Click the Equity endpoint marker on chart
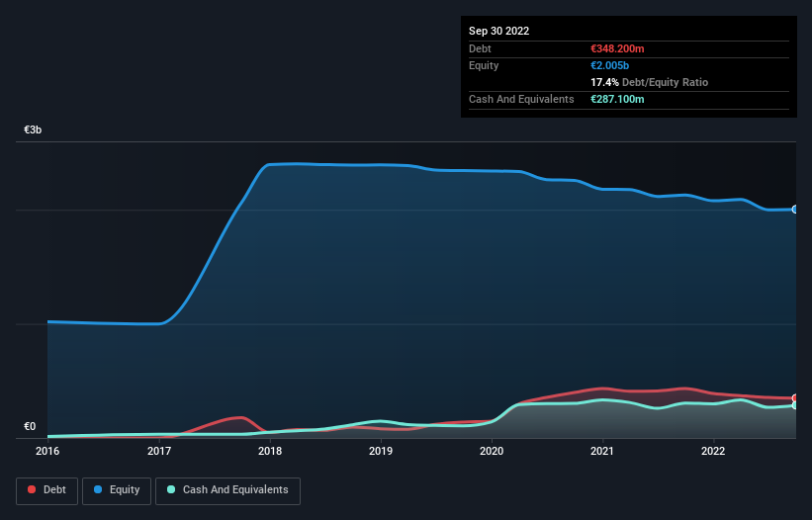Viewport: 812px width, 520px height. point(795,210)
